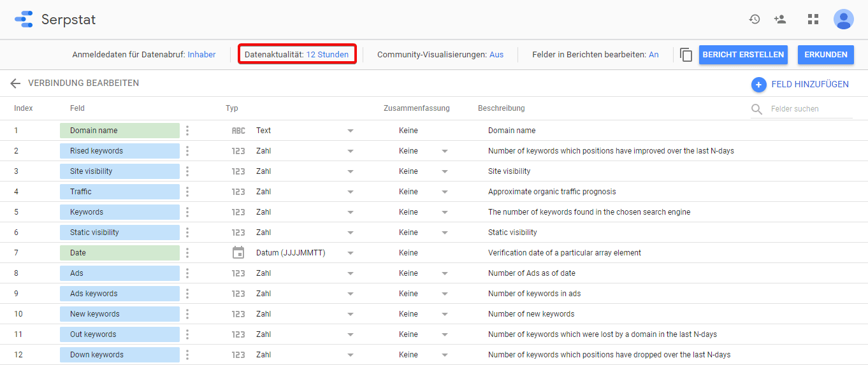Click the ABC text type icon for Domain name
The height and width of the screenshot is (365, 868).
coord(238,131)
